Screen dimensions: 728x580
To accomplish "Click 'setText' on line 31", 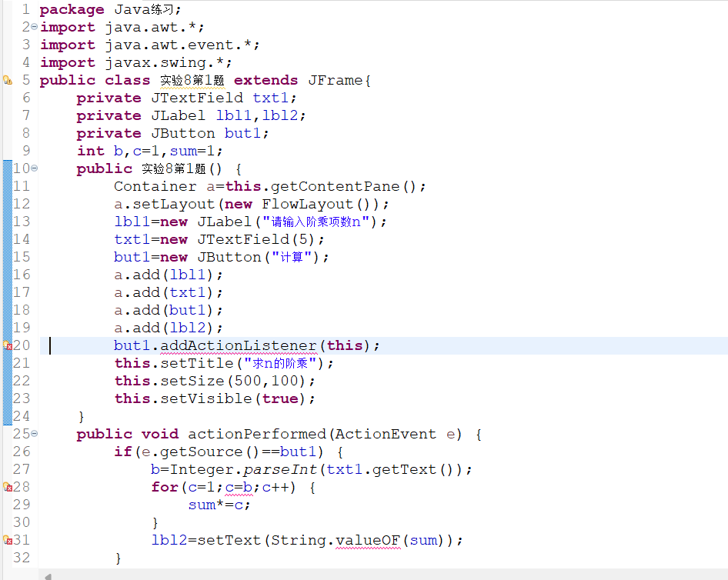I will point(229,540).
